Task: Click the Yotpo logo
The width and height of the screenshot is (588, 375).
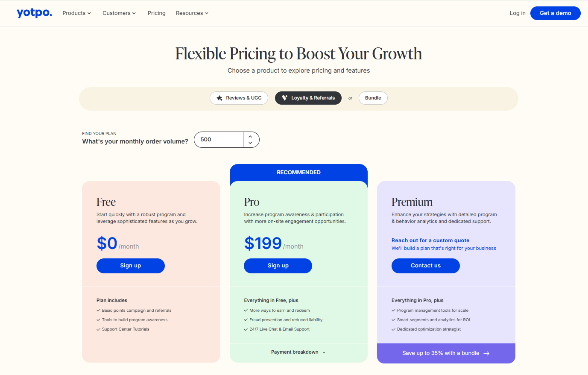Action: pos(34,13)
